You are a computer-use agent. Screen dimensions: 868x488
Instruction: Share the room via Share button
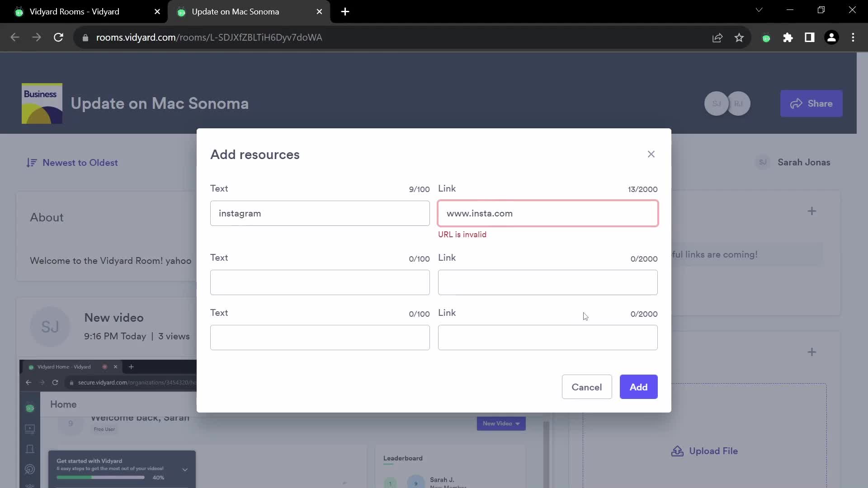tap(811, 103)
